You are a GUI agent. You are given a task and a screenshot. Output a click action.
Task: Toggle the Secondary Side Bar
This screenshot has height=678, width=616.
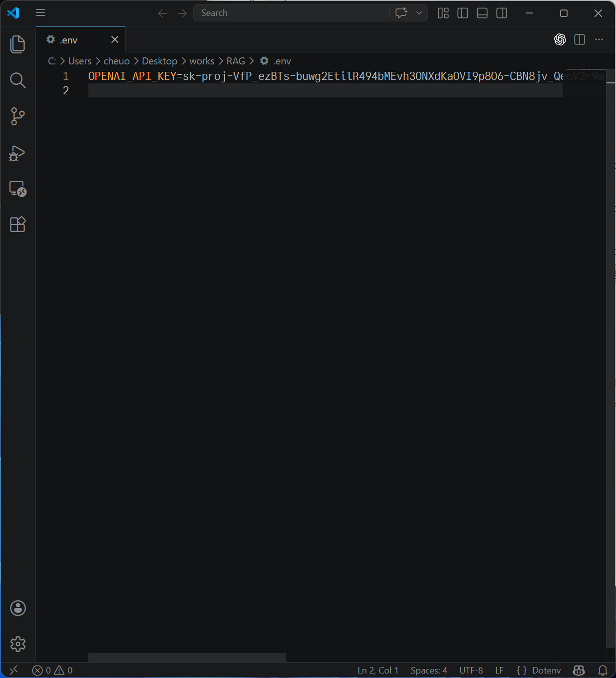coord(501,13)
